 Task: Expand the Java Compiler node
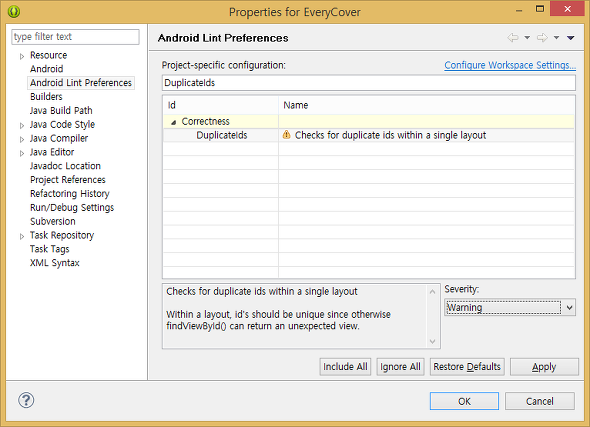(x=22, y=139)
